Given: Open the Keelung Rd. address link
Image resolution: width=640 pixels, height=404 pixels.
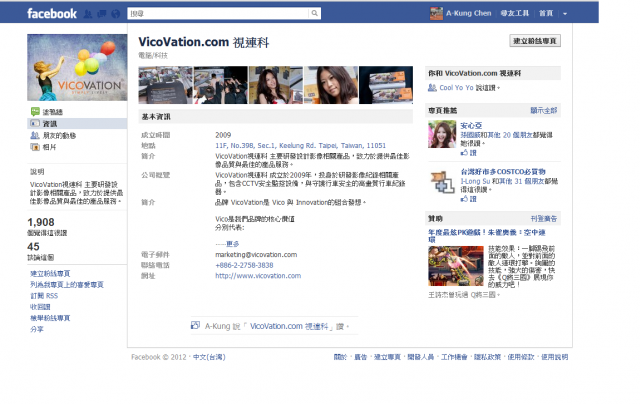Looking at the screenshot, I should click(x=300, y=145).
